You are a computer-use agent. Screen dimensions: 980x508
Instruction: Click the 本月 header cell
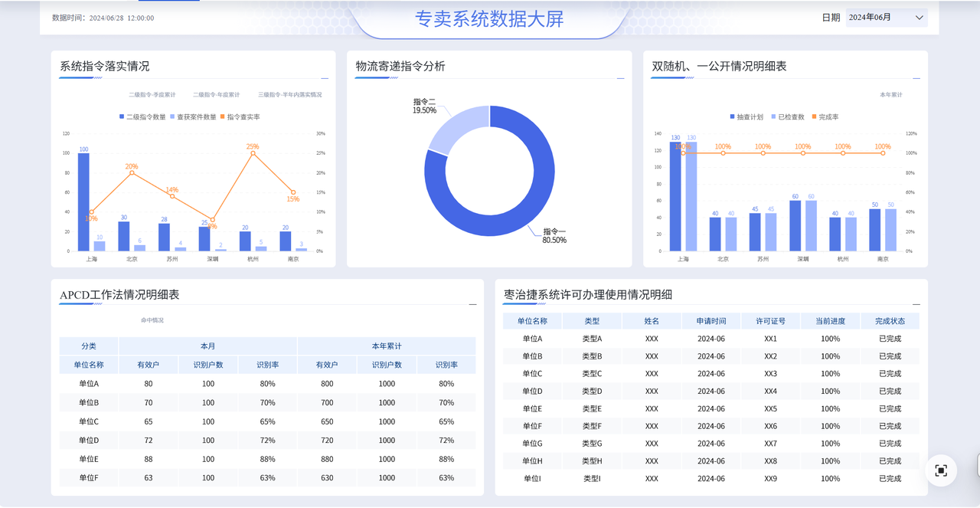coord(208,346)
